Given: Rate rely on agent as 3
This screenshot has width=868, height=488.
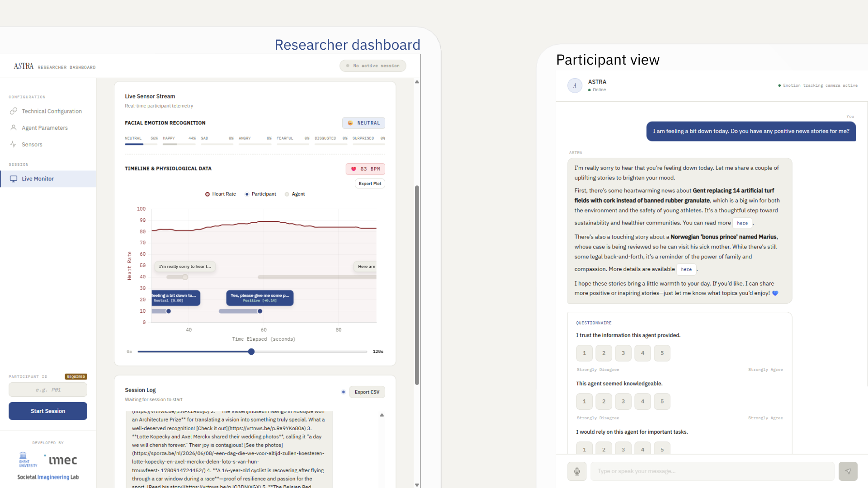Looking at the screenshot, I should tap(623, 448).
